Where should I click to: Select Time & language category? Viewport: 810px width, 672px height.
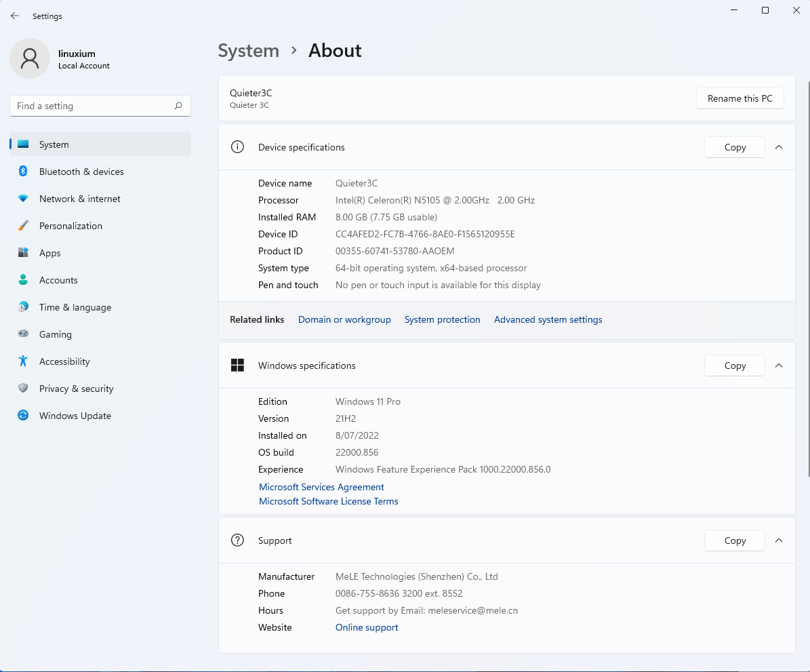click(100, 307)
